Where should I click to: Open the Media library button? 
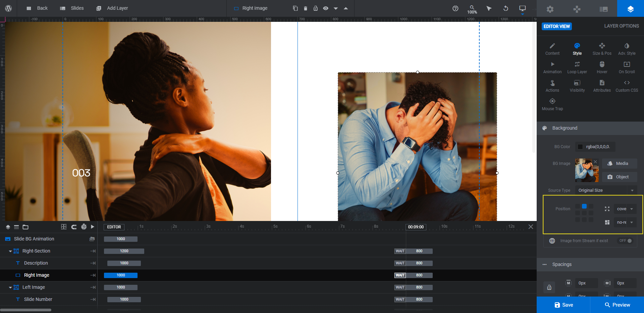point(620,164)
